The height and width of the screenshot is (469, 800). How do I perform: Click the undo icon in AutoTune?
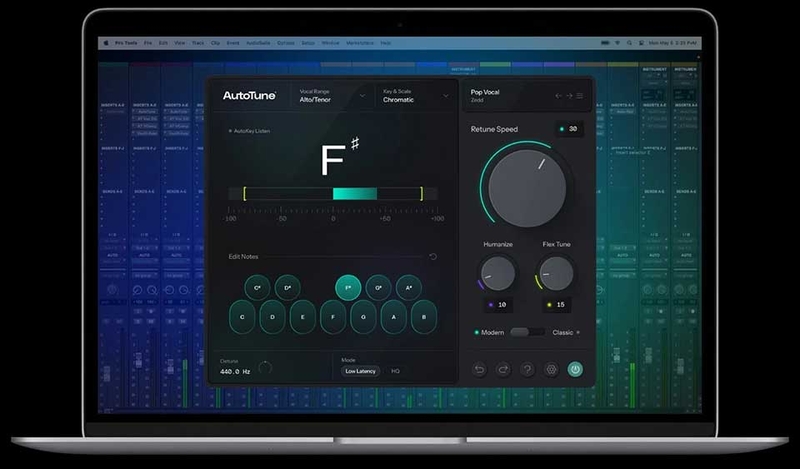click(x=479, y=369)
